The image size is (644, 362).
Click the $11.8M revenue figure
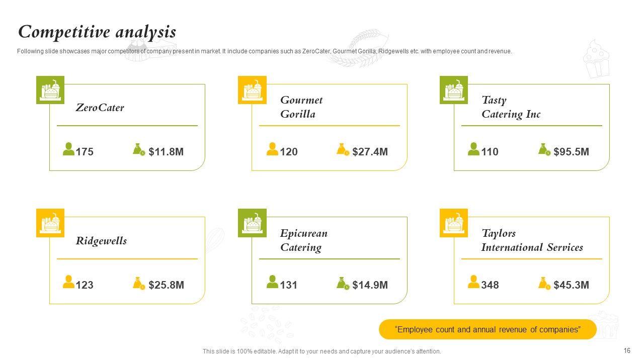pos(166,152)
